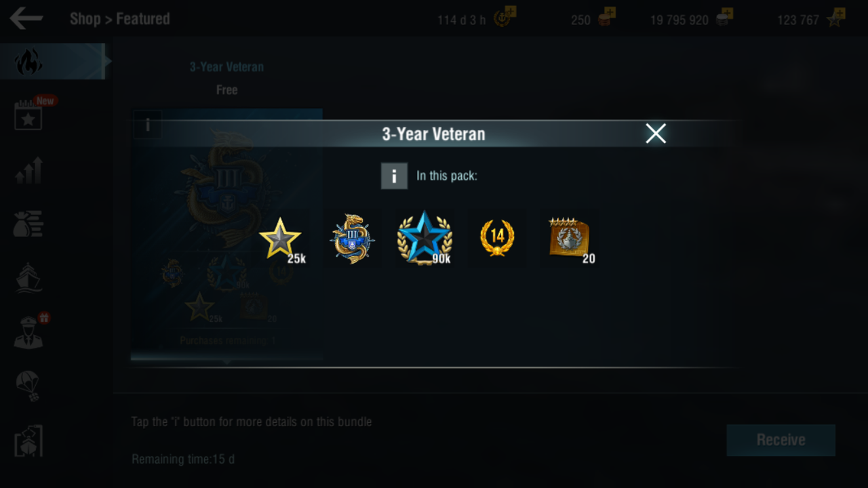
Task: Go back using the arrow icon
Action: [x=26, y=18]
